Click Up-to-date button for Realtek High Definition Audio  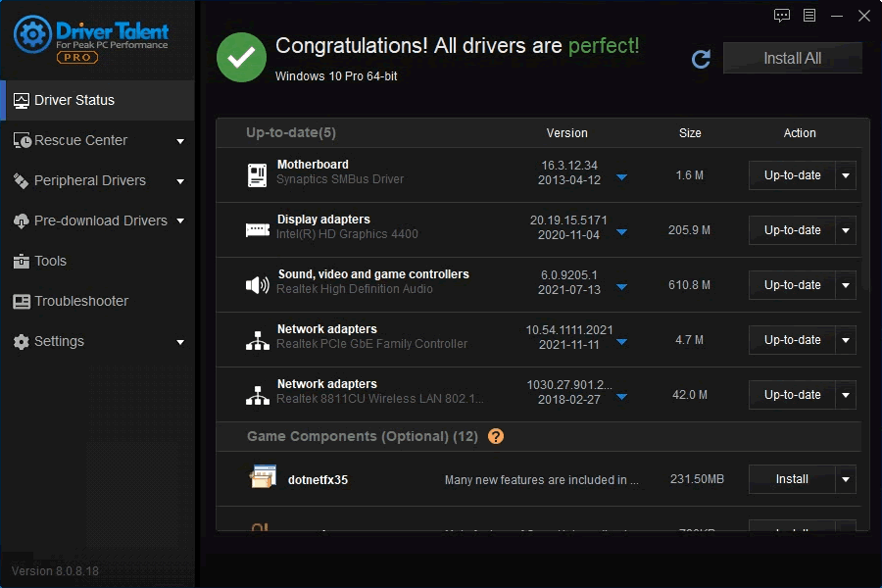pos(792,285)
